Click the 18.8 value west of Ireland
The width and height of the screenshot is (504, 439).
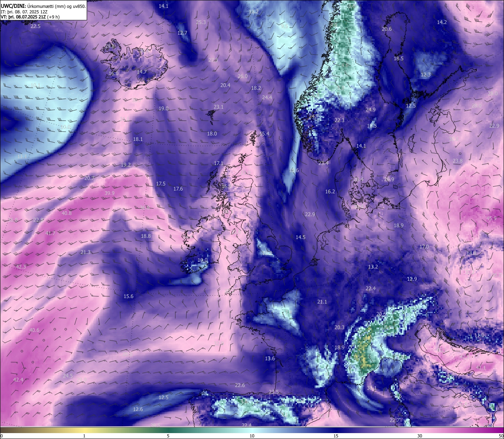tap(146, 236)
